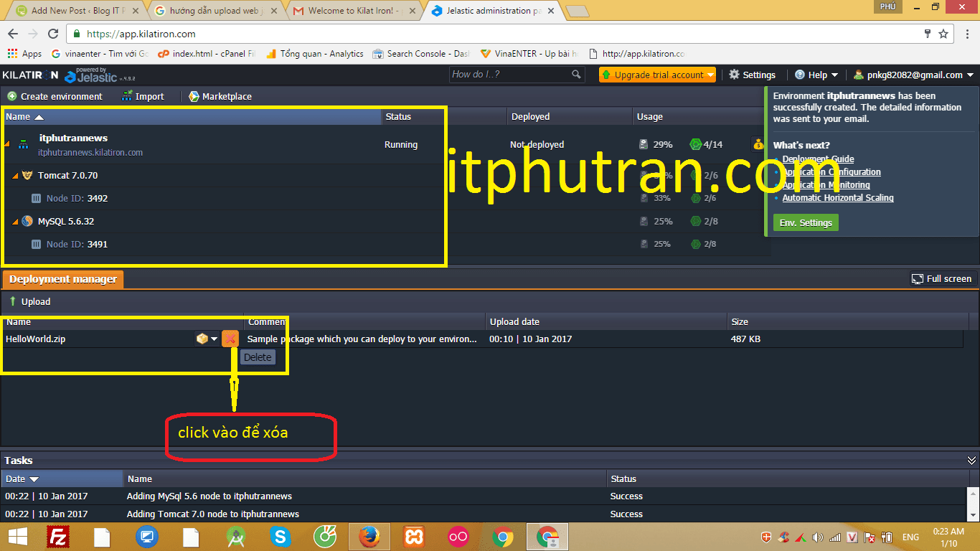Screen dimensions: 980x551
Task: Open the Search Console bookmark
Action: coord(420,54)
